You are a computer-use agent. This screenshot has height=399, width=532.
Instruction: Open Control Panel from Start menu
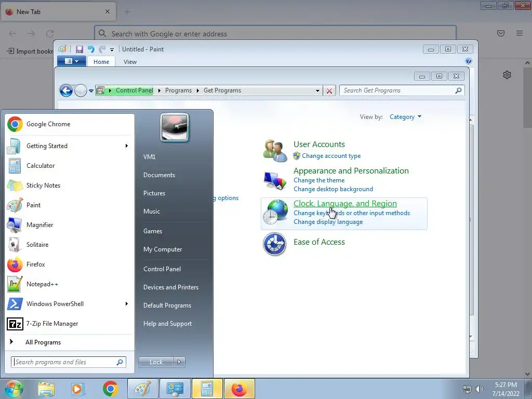(162, 269)
